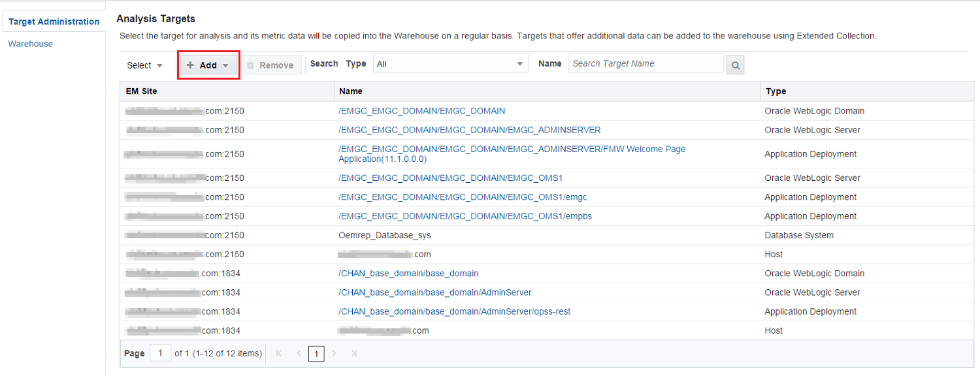
Task: Open the Type filter combo box
Action: point(450,64)
